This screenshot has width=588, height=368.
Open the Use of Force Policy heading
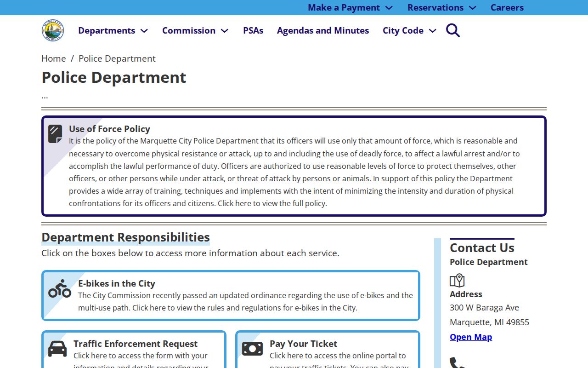click(109, 129)
